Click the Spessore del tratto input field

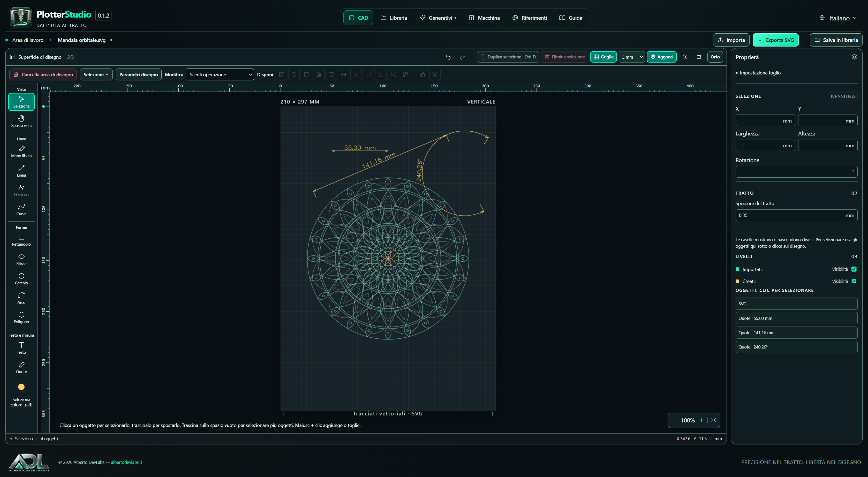[796, 215]
